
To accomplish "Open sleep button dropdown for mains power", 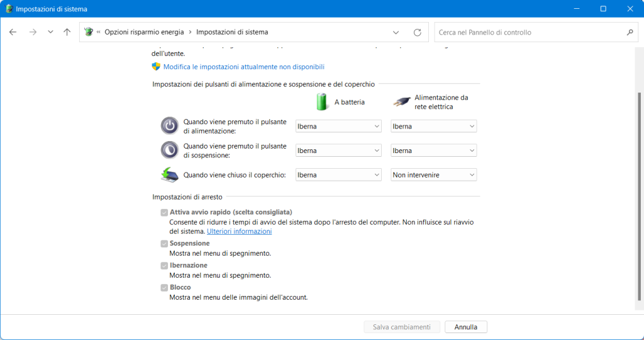I will point(433,150).
